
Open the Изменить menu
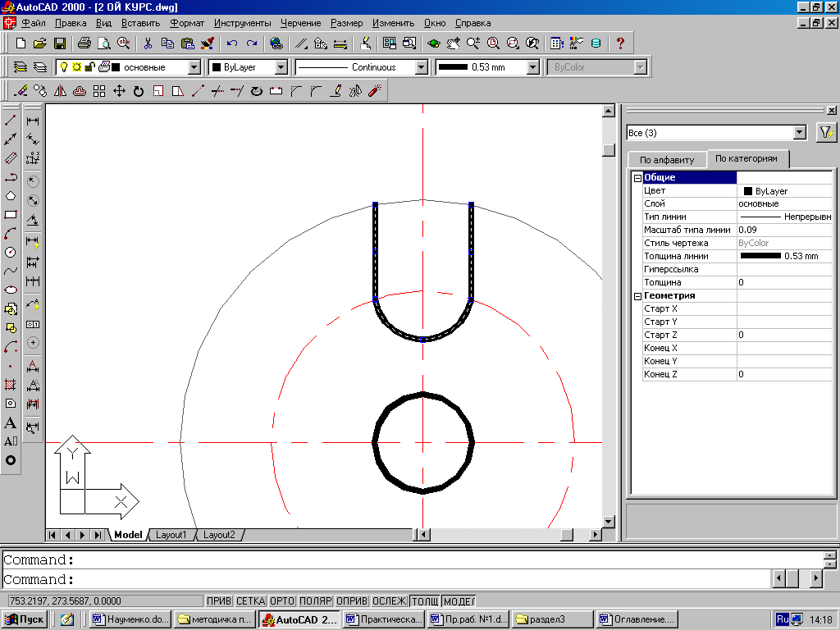click(x=393, y=23)
